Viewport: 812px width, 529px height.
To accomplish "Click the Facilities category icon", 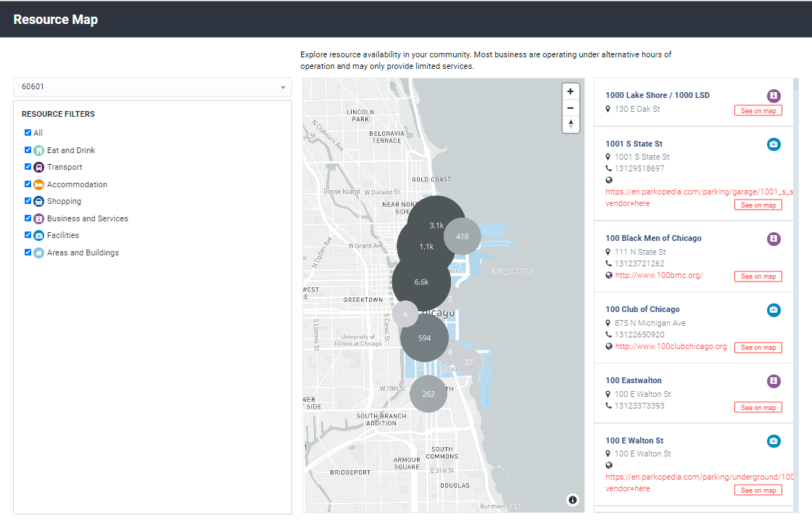I will [x=39, y=236].
